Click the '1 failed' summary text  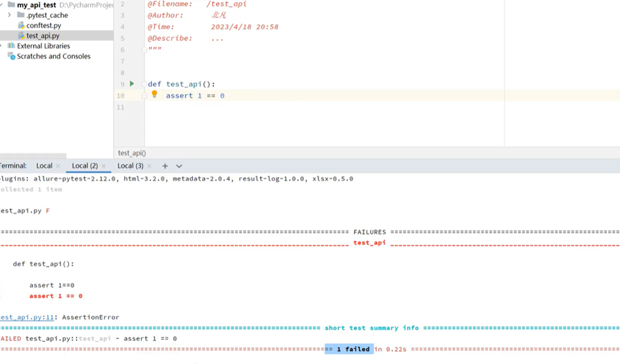[353, 349]
